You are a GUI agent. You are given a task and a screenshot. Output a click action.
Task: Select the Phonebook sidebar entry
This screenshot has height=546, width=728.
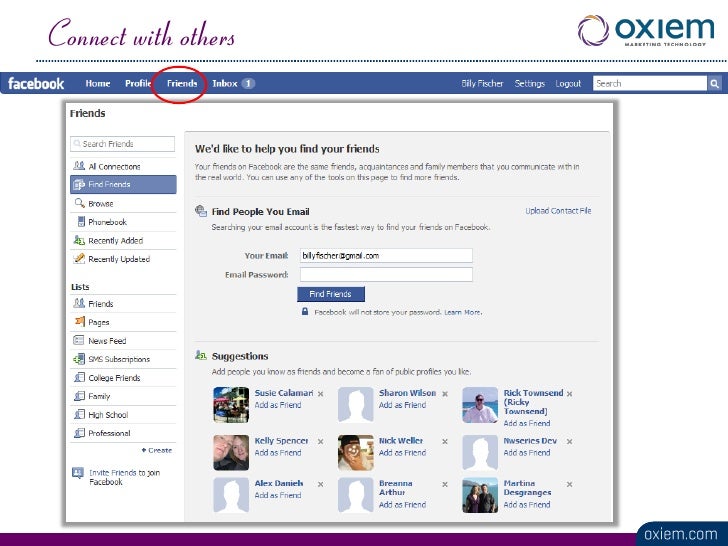tap(123, 222)
